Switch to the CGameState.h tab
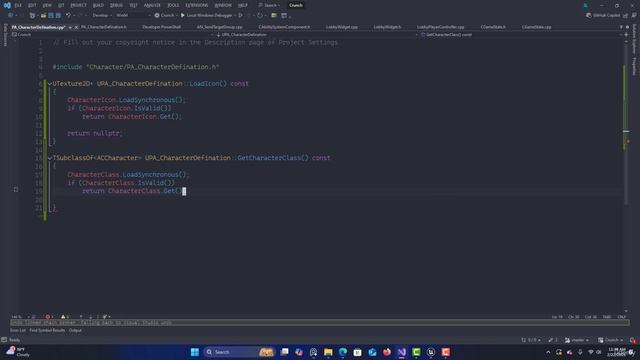640x360 pixels. coord(493,27)
